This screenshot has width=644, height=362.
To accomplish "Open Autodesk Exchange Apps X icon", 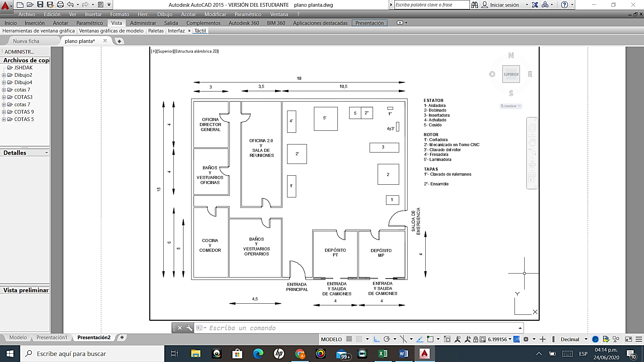I will [535, 5].
